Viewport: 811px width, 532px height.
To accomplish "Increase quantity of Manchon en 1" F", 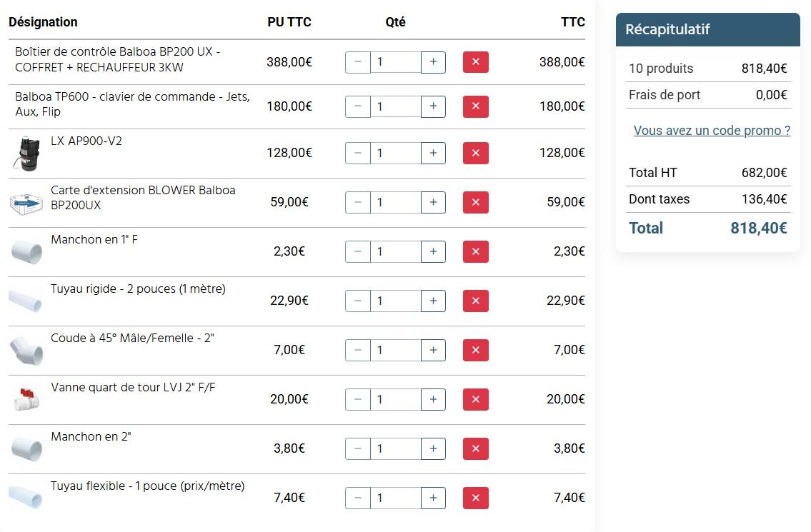I will tap(433, 251).
